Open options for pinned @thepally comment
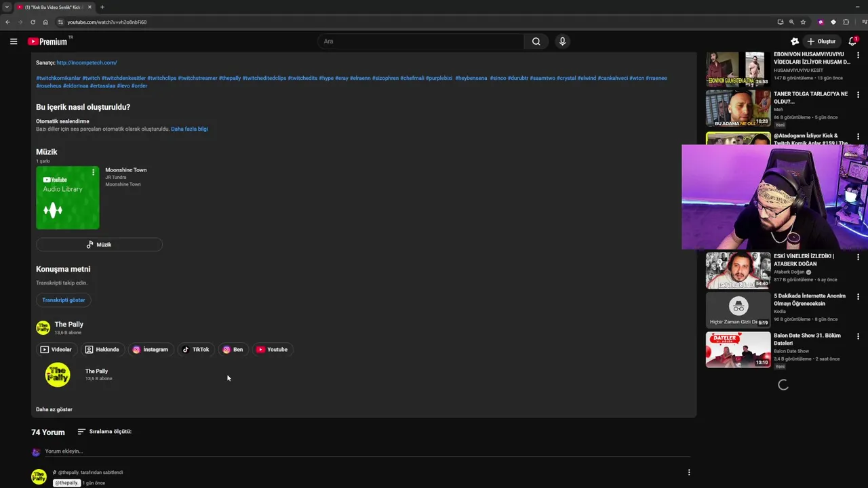Image resolution: width=868 pixels, height=488 pixels. coord(689,472)
